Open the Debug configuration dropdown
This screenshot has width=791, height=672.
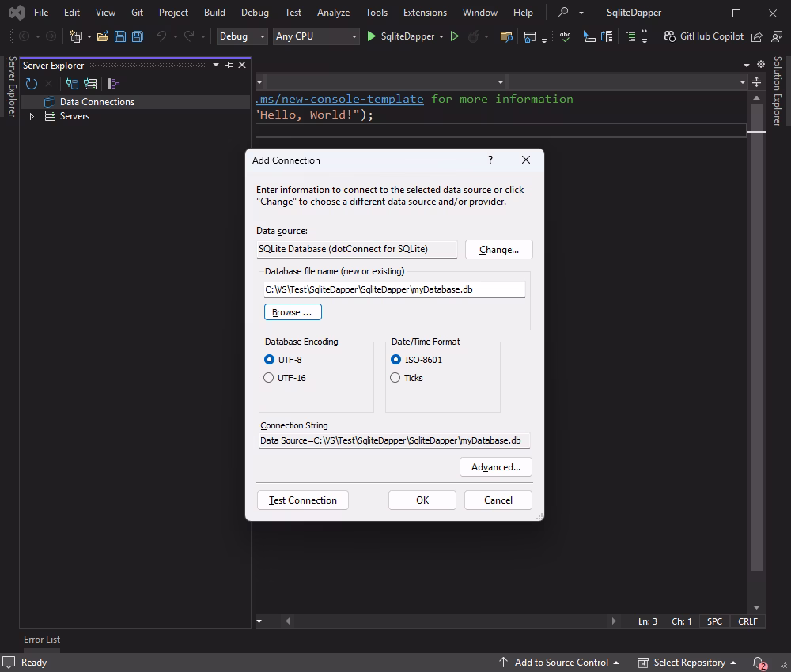pos(262,36)
